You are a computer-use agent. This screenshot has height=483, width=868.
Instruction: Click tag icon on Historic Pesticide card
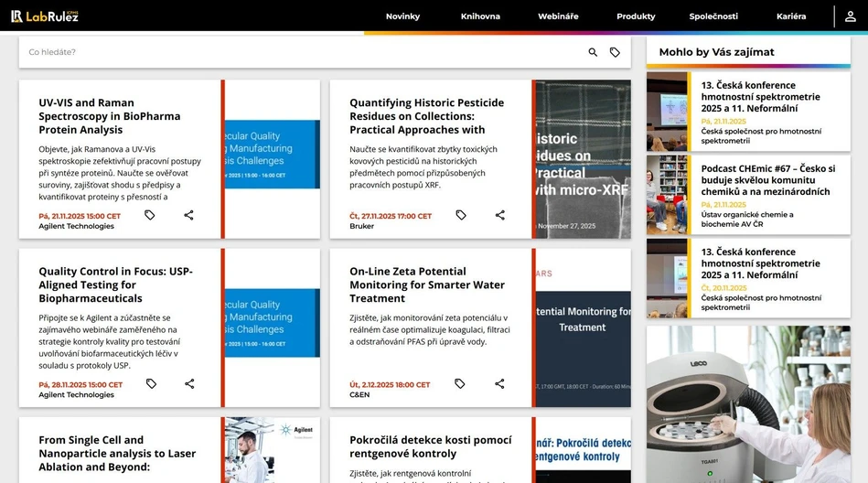pos(461,215)
